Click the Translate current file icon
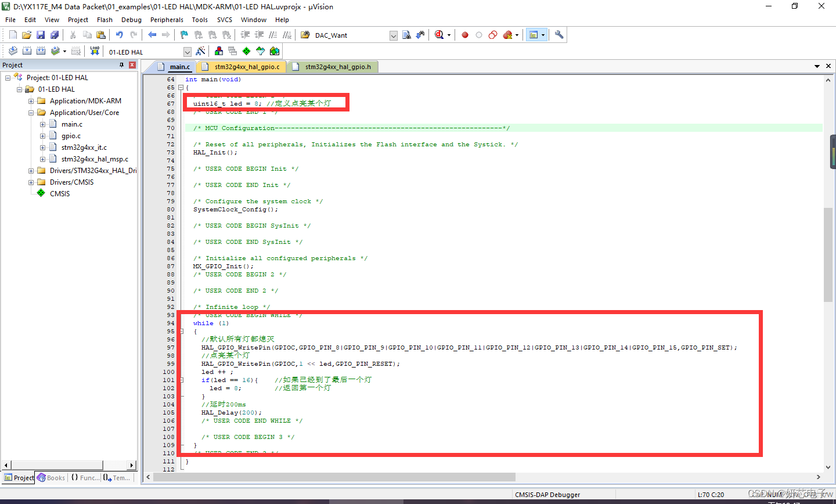The image size is (836, 504). pos(13,51)
